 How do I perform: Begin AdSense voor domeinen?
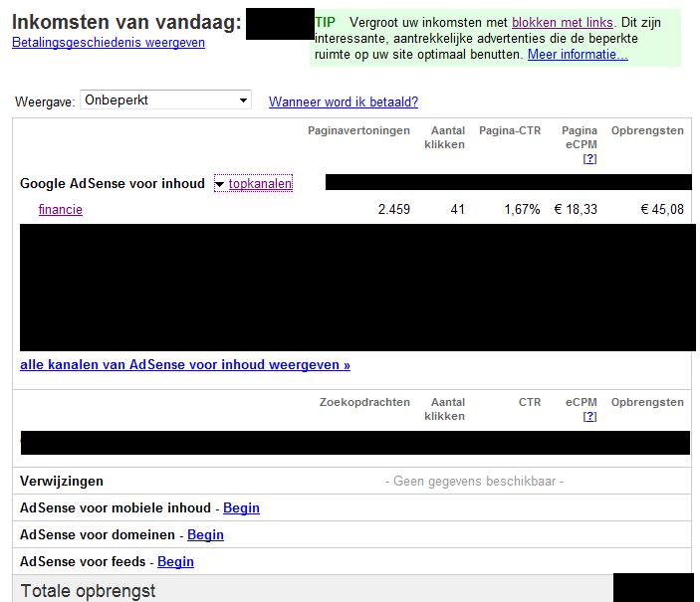click(x=205, y=534)
